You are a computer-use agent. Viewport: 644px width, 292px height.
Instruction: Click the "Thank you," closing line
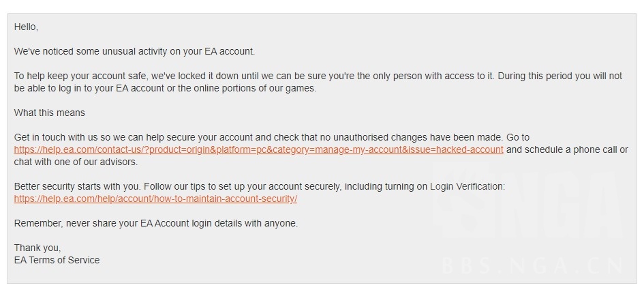(x=37, y=248)
